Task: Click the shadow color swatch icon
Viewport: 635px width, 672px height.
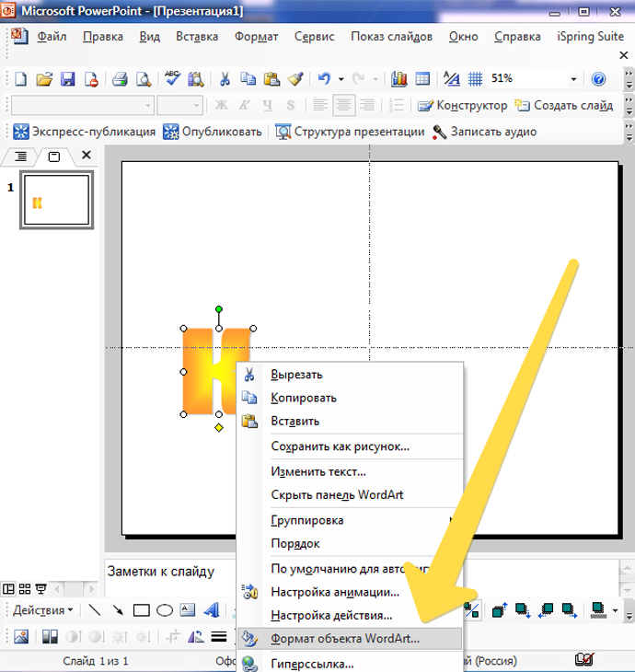Action: tap(597, 610)
